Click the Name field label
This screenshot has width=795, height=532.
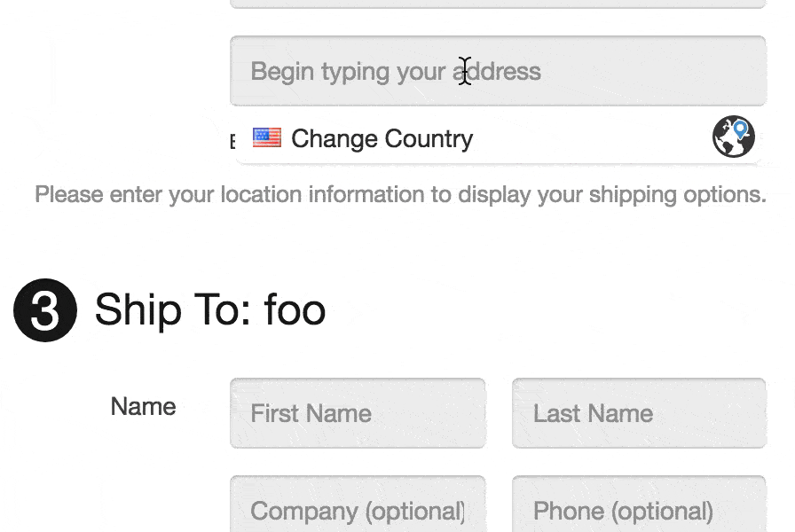[144, 407]
